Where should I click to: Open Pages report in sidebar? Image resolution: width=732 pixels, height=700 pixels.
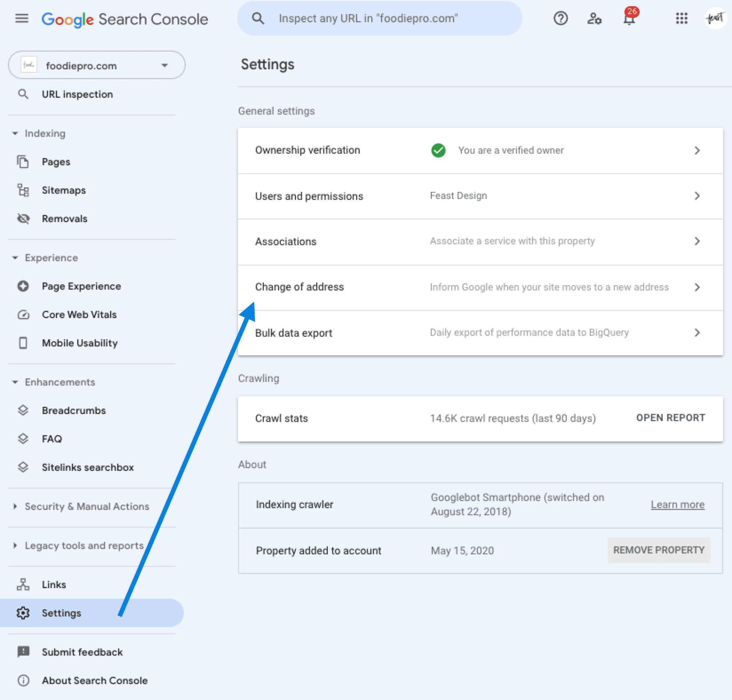click(56, 162)
